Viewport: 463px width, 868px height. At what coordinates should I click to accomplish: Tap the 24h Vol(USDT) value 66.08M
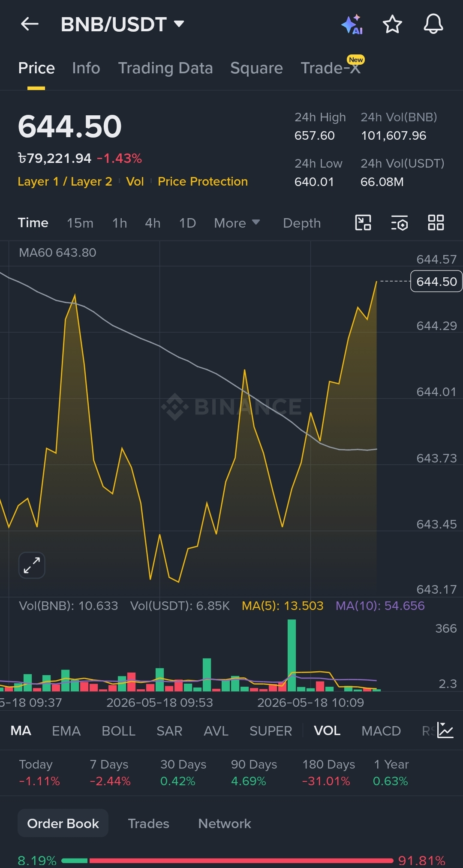(x=382, y=182)
